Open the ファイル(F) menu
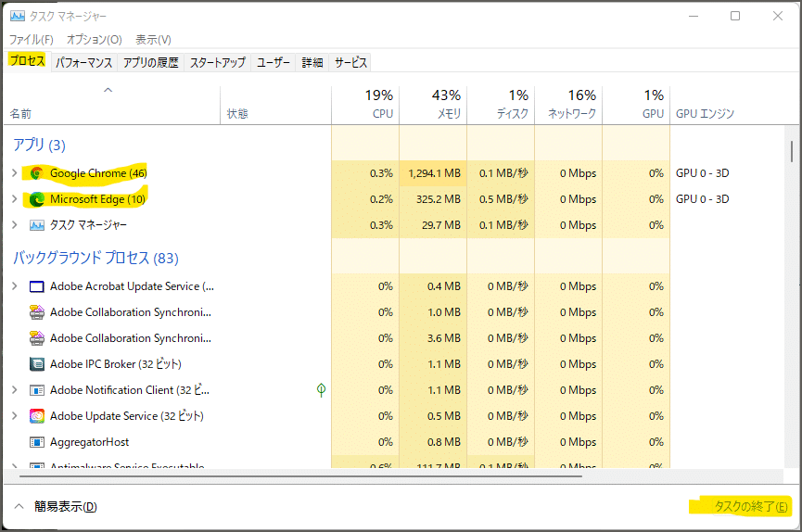This screenshot has height=532, width=802. coord(32,39)
